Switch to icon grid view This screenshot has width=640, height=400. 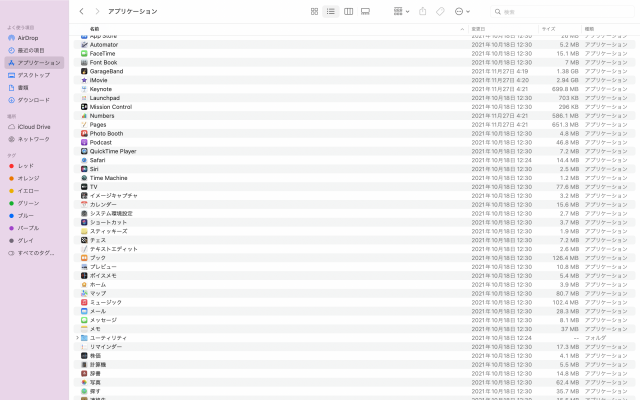coord(314,11)
